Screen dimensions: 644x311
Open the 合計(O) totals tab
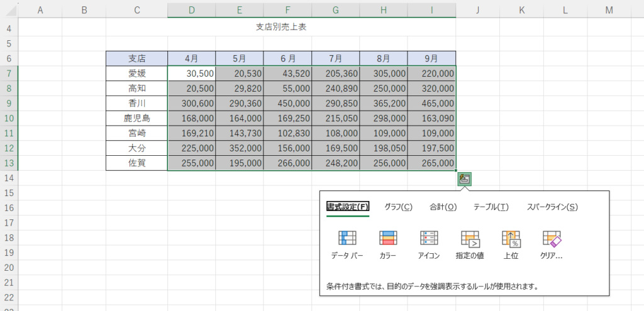443,207
